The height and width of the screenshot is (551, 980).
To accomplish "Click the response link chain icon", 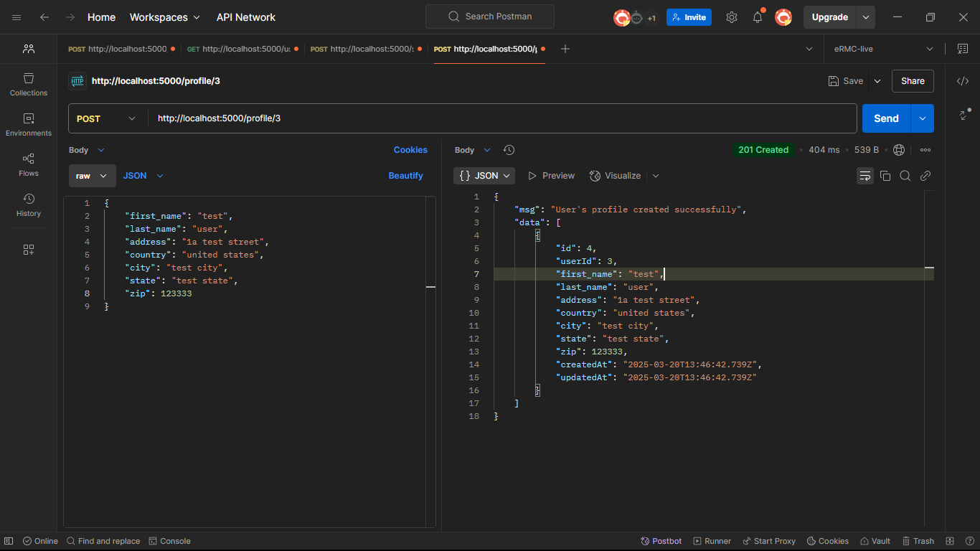I will coord(925,176).
